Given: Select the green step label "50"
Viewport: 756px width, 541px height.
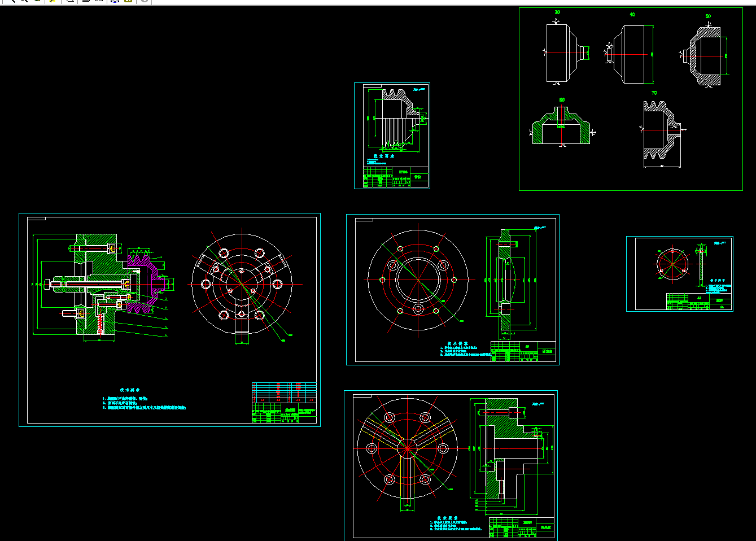Looking at the screenshot, I should (708, 16).
